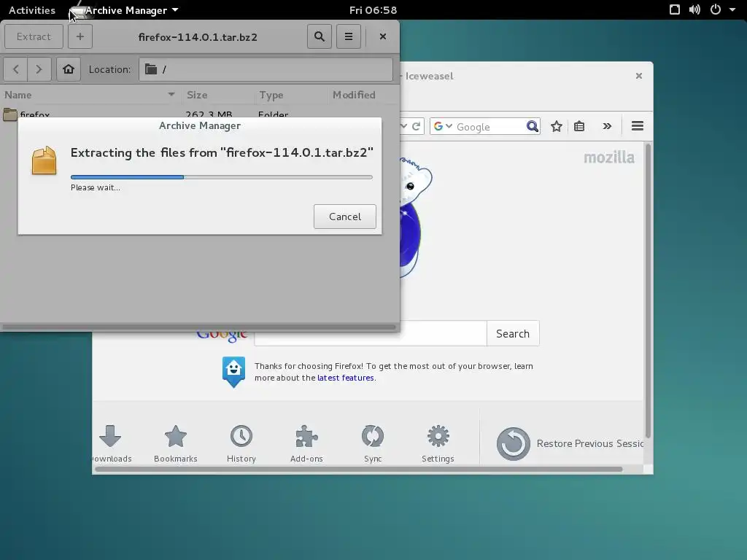747x560 pixels.
Task: Click the Extract button in Archive Manager
Action: tap(34, 36)
